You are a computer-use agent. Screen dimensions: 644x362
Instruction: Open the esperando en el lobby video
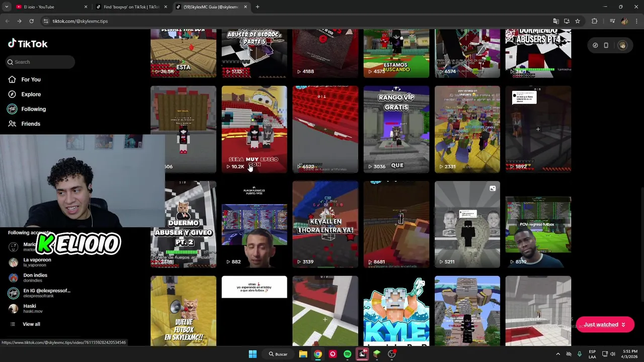pyautogui.click(x=254, y=311)
